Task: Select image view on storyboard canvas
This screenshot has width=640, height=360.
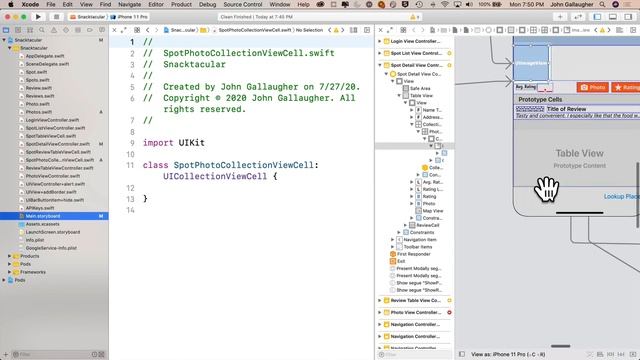Action: click(531, 63)
